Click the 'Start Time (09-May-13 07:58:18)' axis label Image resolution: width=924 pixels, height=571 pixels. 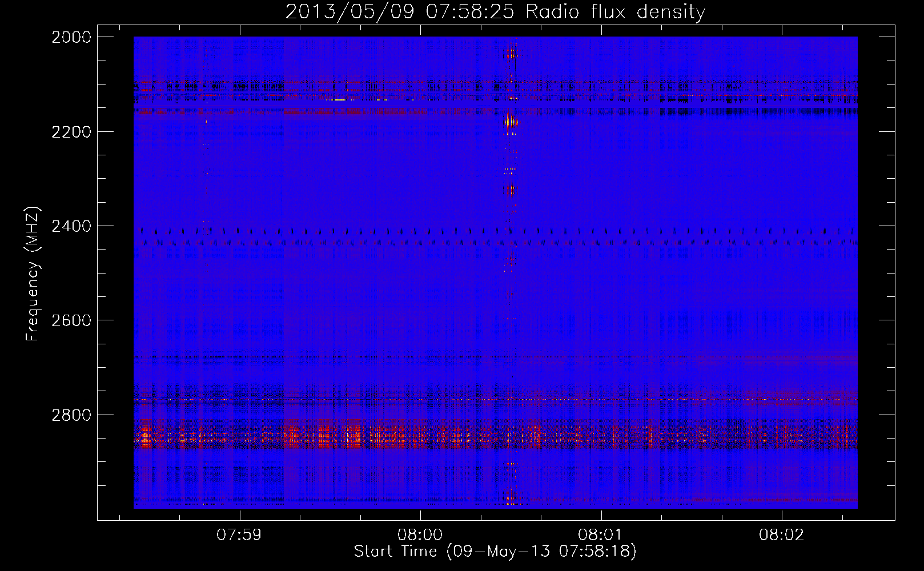point(495,551)
